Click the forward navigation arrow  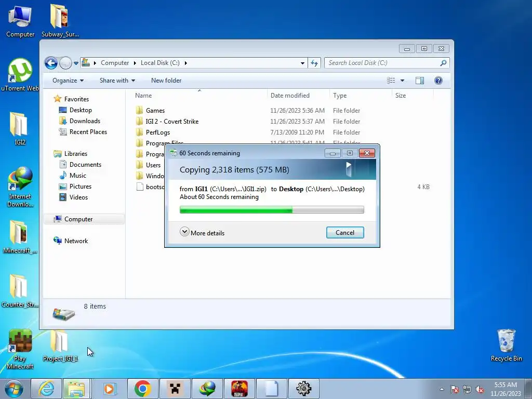(x=65, y=63)
